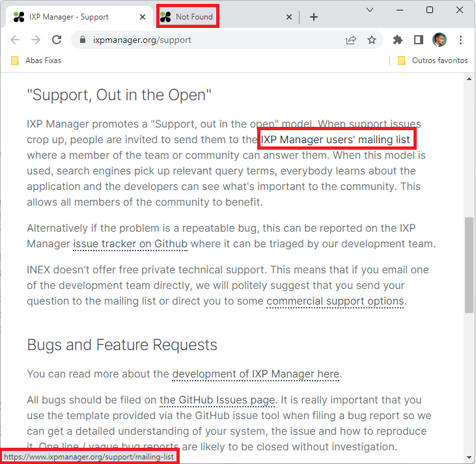Follow the issue tracker on Github link
This screenshot has height=464, width=476.
coord(130,243)
